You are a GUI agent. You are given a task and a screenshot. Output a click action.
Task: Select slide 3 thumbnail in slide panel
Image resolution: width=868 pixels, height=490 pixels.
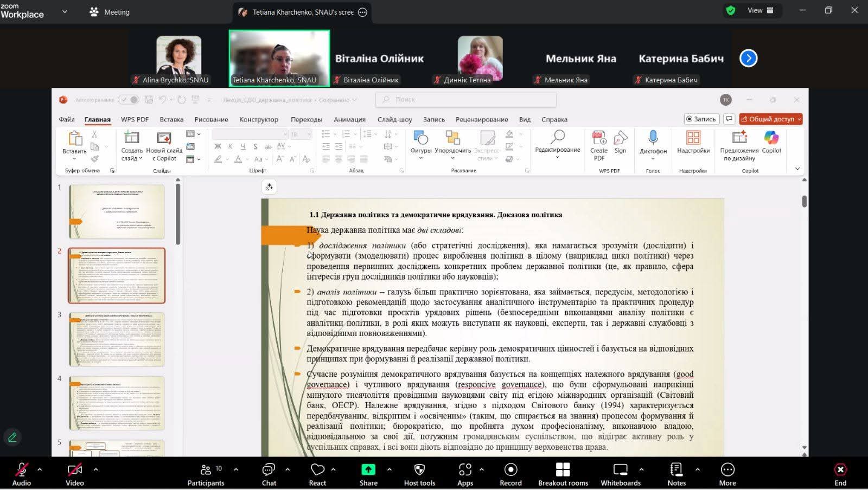(x=117, y=339)
